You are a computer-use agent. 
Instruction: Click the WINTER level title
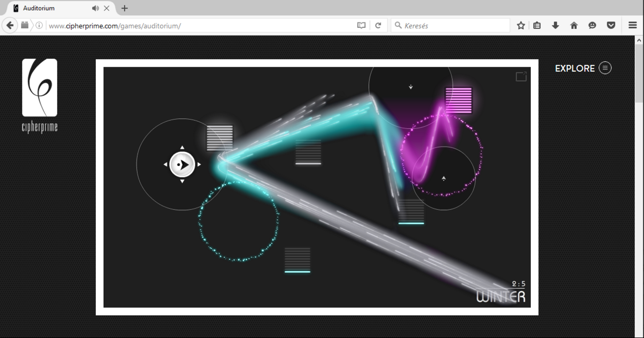pyautogui.click(x=501, y=297)
